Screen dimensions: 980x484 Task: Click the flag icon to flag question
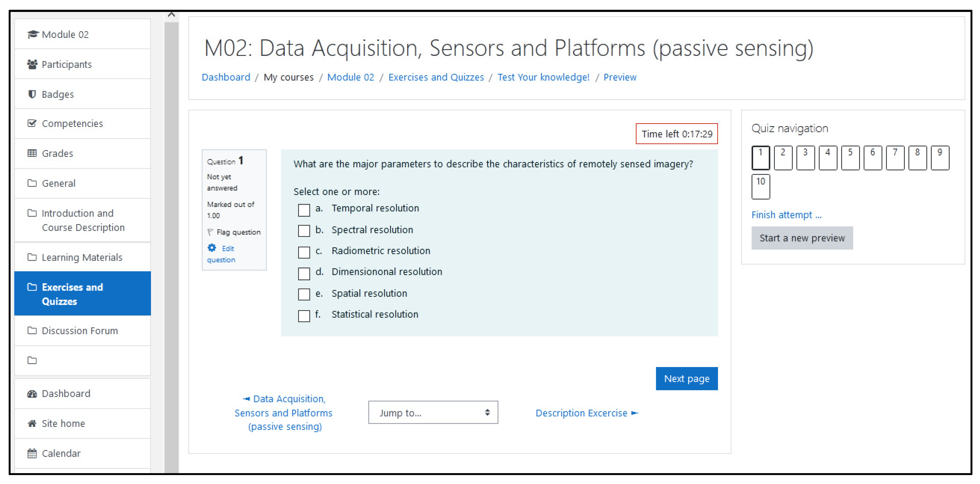210,232
